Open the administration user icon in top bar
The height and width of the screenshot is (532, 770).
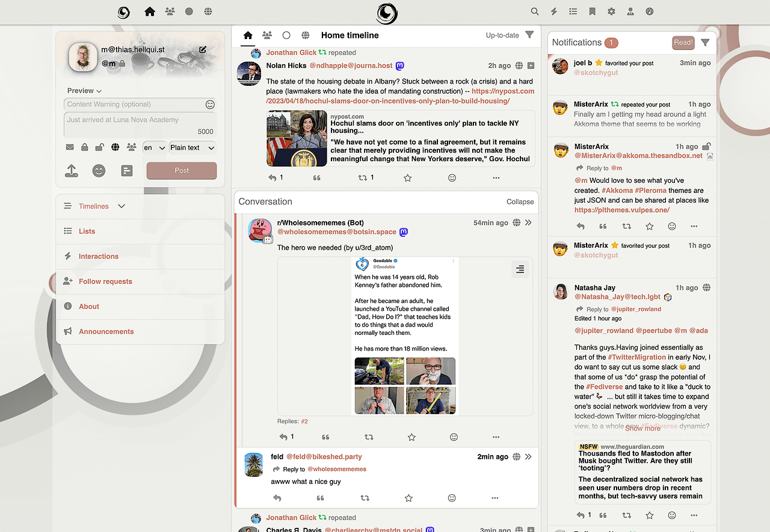[x=630, y=11]
